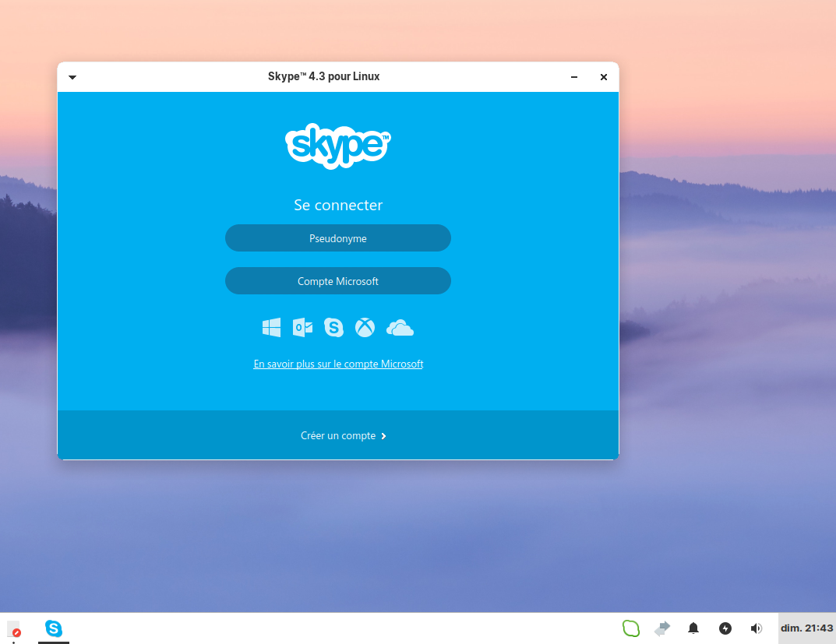836x644 pixels.
Task: Select the Skype icon in the taskbar
Action: 54,628
